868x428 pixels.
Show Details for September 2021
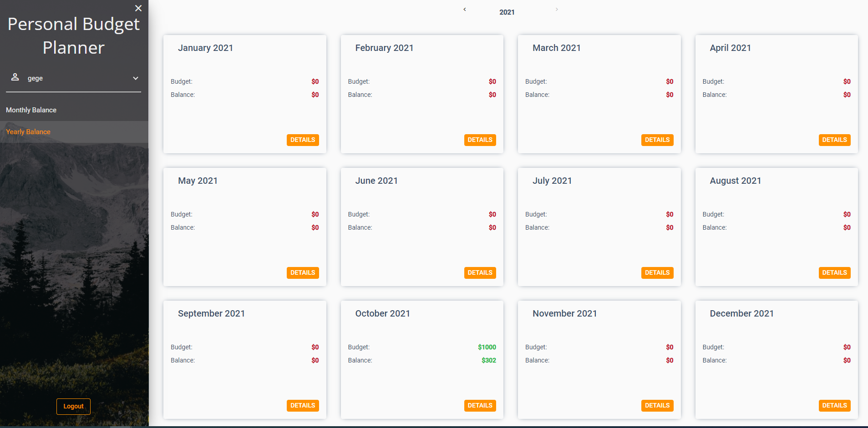pos(303,406)
